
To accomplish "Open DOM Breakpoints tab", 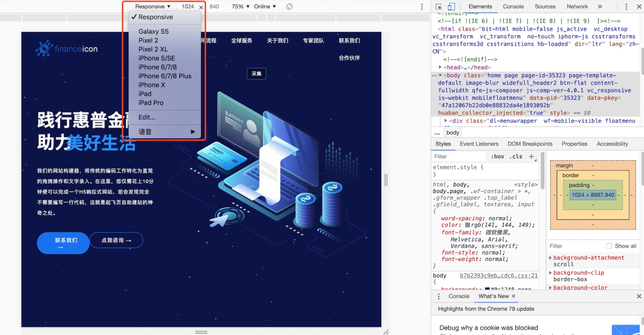I will point(530,144).
